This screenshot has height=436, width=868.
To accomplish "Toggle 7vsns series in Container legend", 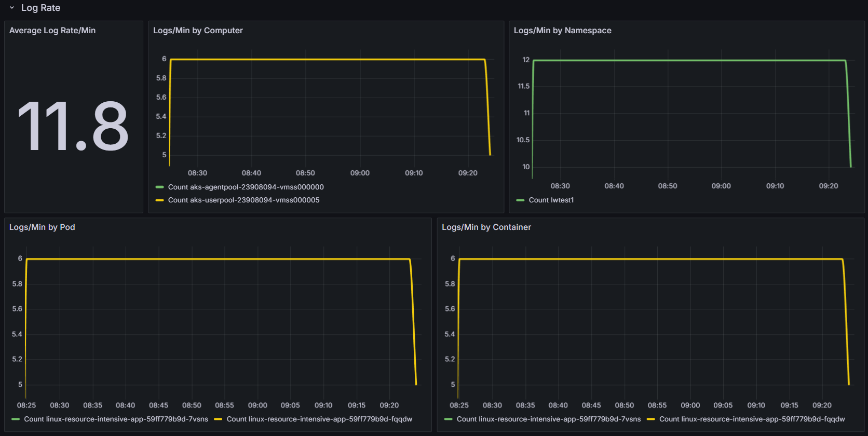I will (549, 419).
